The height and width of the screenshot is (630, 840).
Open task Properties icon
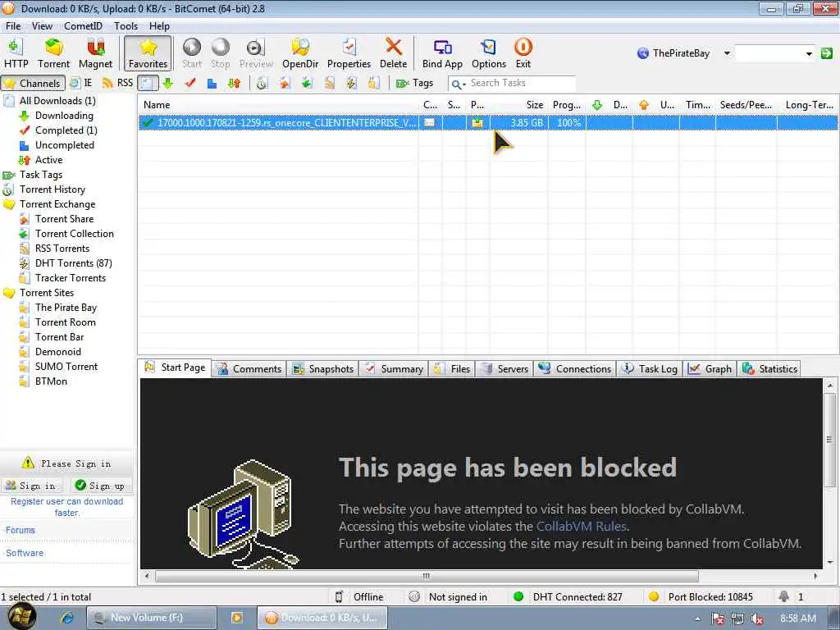[x=349, y=53]
